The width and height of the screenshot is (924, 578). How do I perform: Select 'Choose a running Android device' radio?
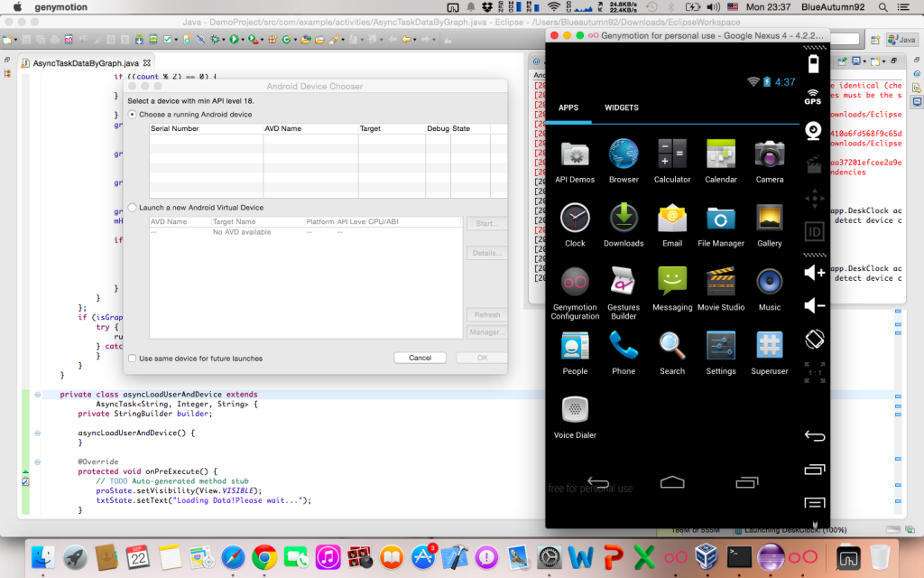click(133, 115)
